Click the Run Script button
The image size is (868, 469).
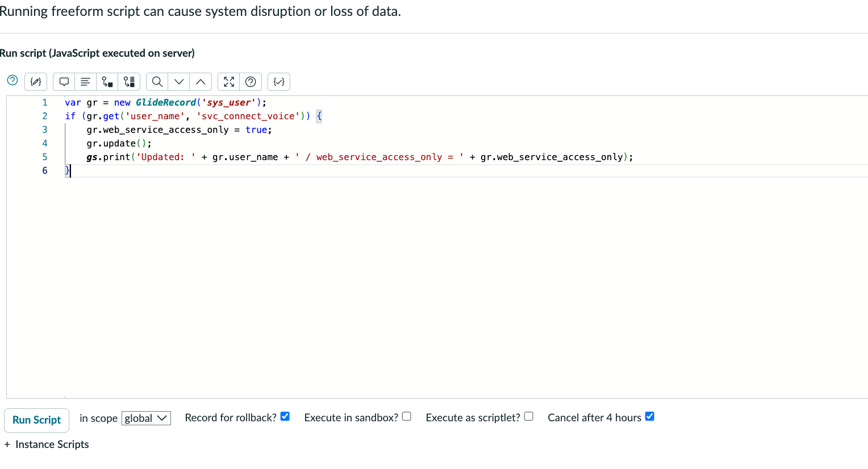[37, 420]
